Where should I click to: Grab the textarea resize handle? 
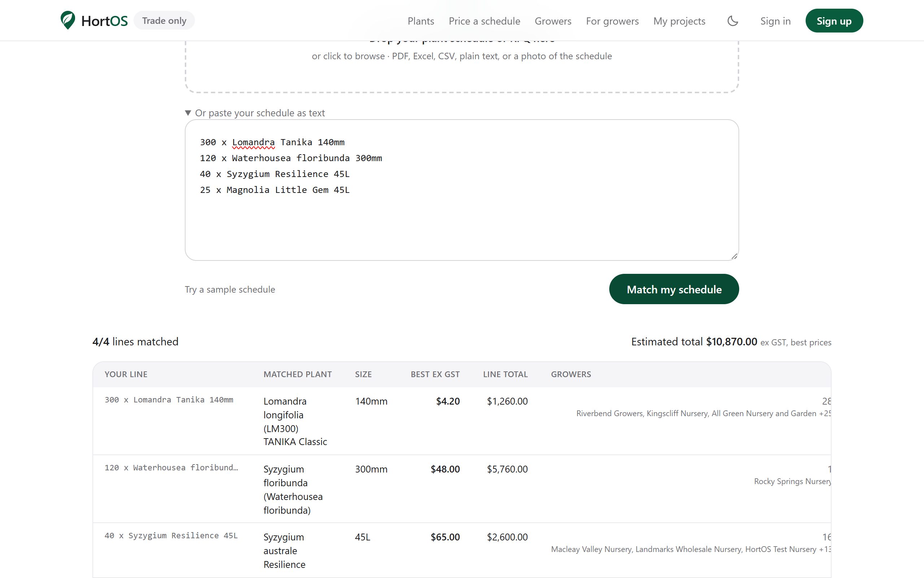[734, 256]
